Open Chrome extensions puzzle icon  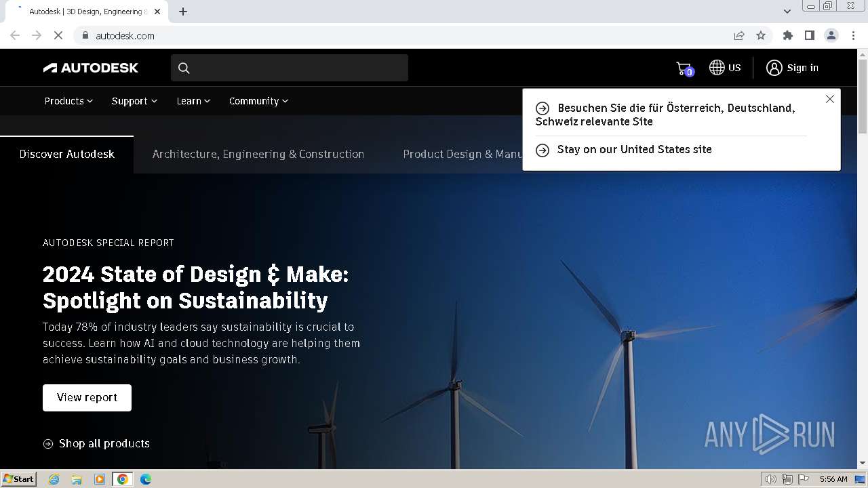point(788,35)
